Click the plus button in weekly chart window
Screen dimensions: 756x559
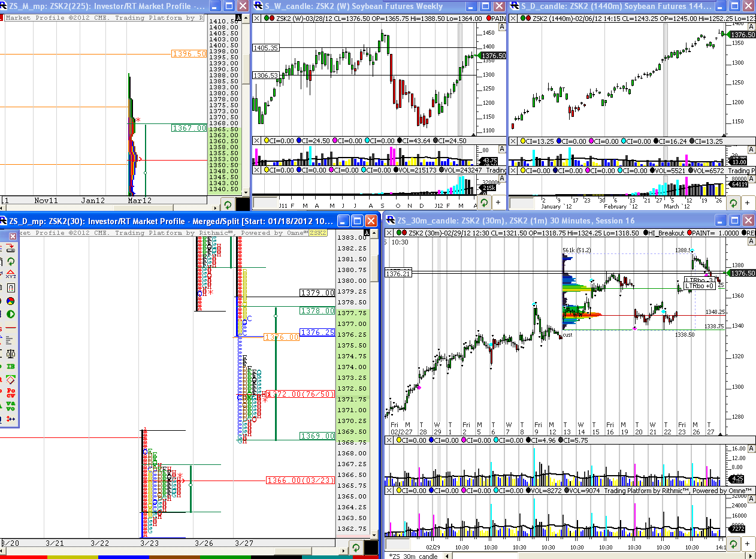(x=497, y=203)
